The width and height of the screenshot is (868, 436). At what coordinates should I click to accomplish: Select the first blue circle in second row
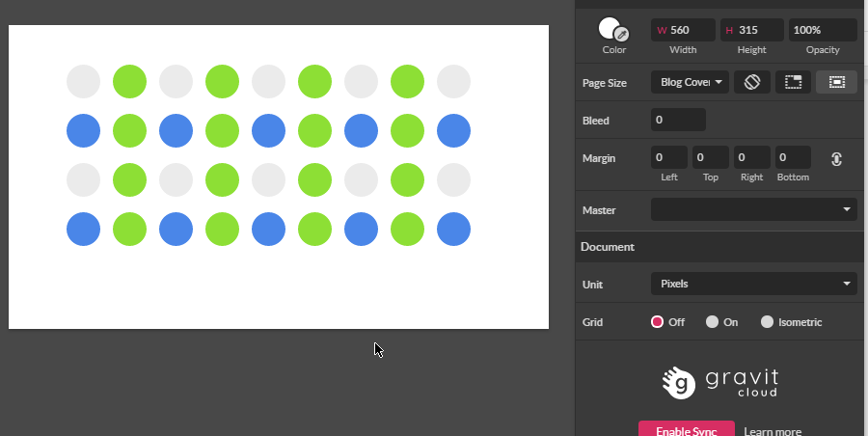[84, 131]
